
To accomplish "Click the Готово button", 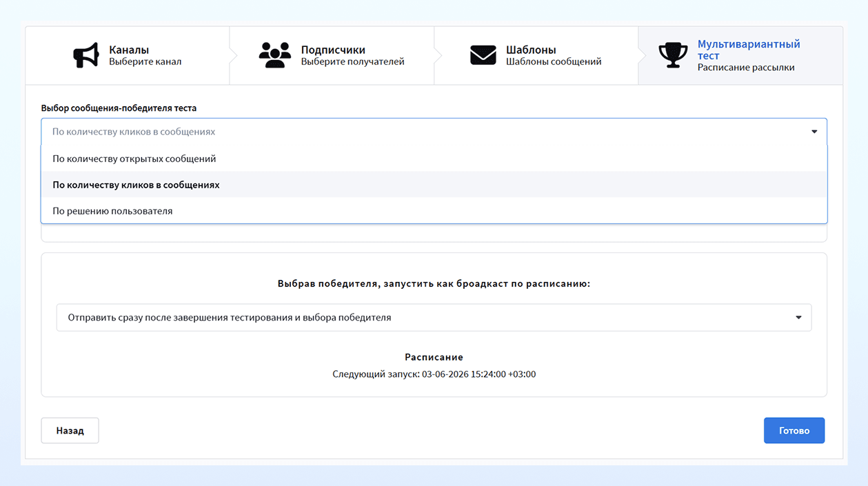I will pos(794,430).
